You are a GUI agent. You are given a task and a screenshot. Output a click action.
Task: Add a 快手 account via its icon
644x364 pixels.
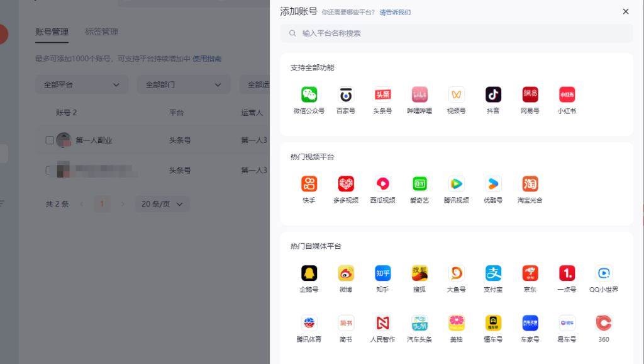pos(309,184)
